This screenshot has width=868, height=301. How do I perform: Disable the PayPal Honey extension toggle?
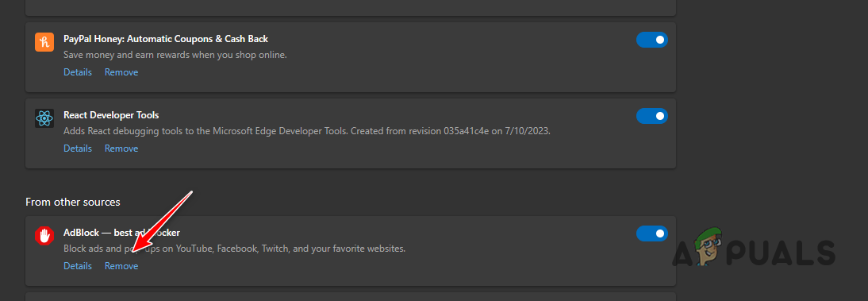pos(652,40)
